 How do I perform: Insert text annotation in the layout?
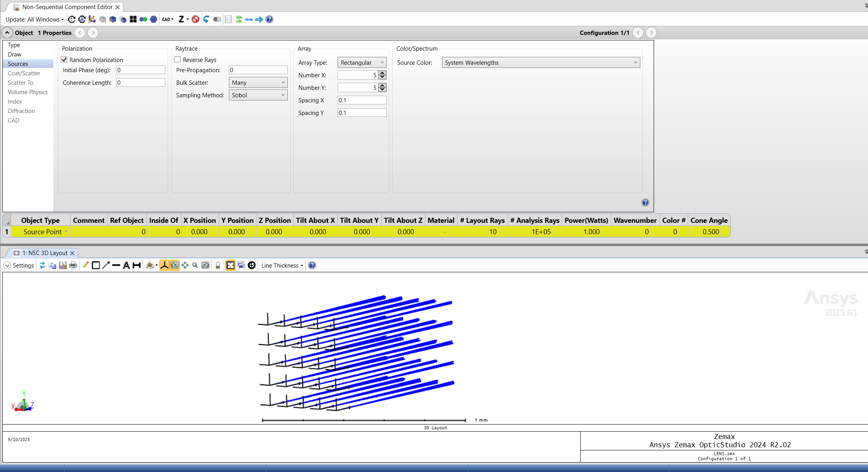pos(126,265)
